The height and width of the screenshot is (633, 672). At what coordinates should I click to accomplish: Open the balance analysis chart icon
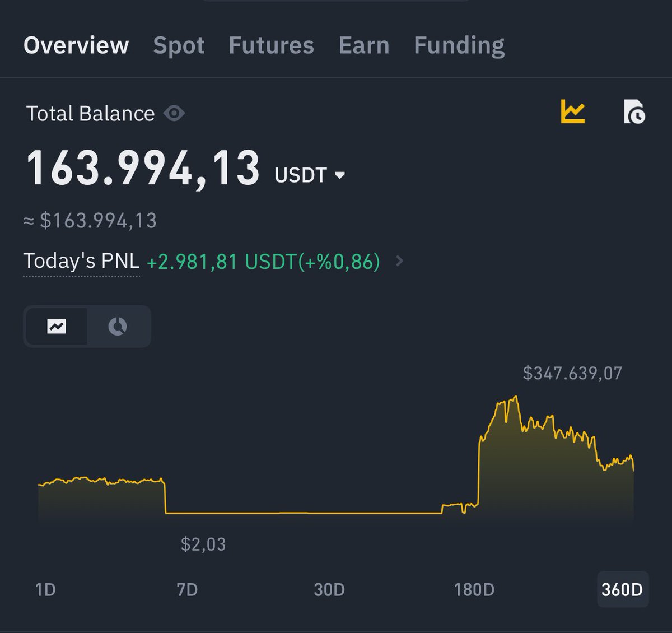[x=572, y=112]
